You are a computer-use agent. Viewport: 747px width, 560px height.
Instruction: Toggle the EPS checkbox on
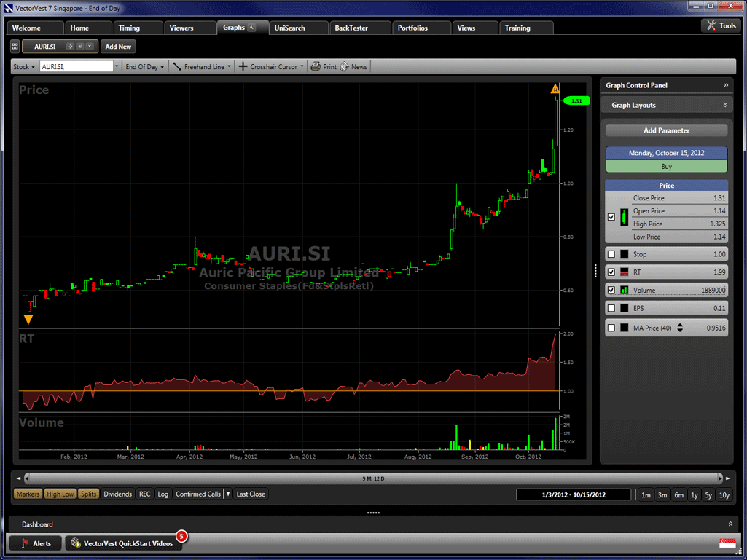tap(611, 309)
